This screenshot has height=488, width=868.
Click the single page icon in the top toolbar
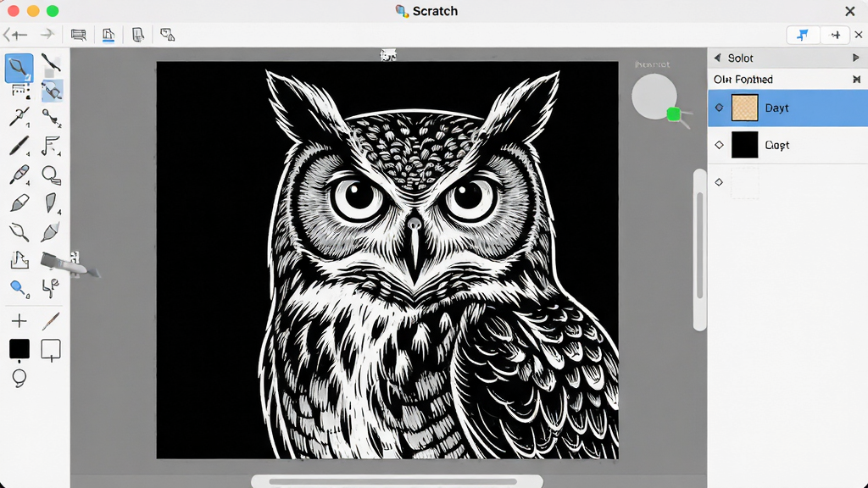138,35
